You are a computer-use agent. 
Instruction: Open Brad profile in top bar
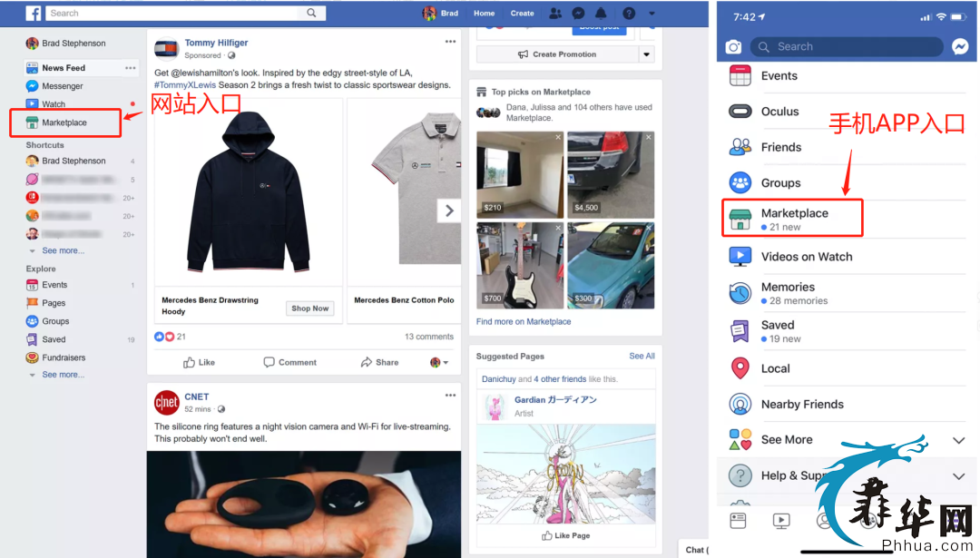tap(441, 13)
